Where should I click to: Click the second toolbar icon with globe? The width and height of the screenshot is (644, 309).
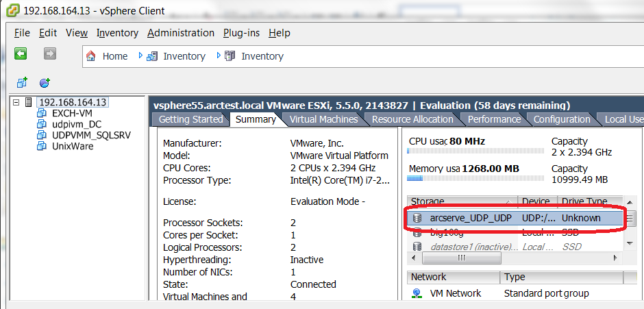point(45,83)
